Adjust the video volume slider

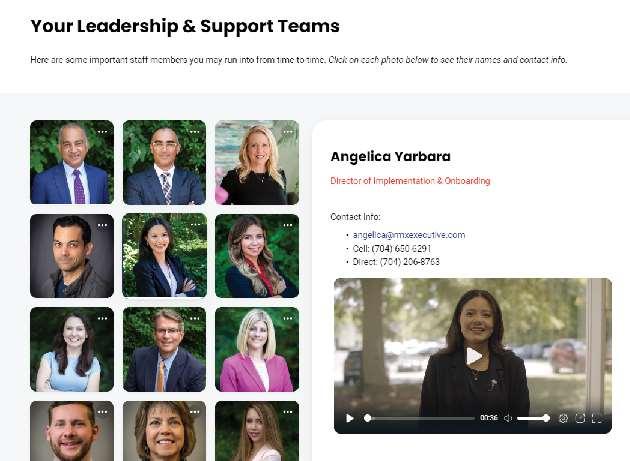[533, 418]
